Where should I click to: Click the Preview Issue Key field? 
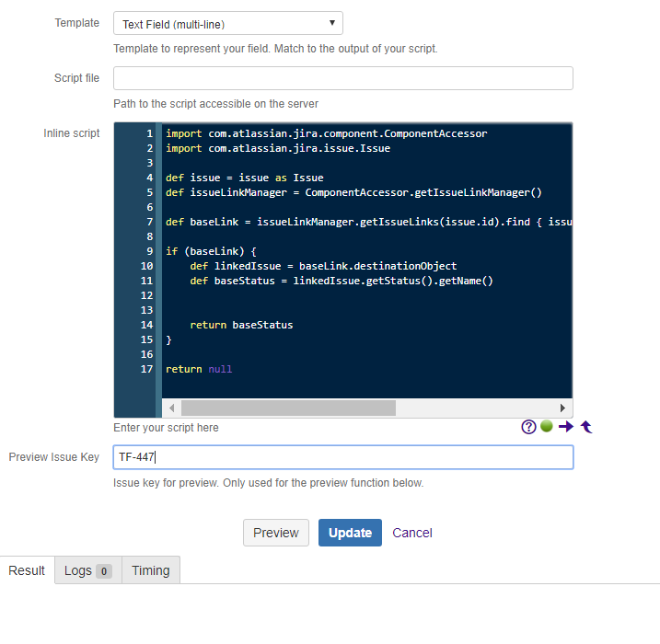click(x=343, y=457)
